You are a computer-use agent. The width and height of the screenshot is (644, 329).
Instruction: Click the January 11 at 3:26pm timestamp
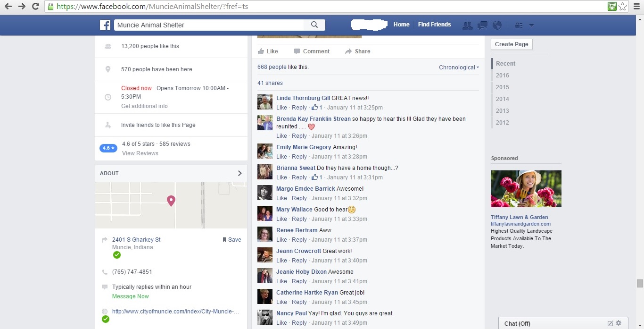(x=339, y=136)
